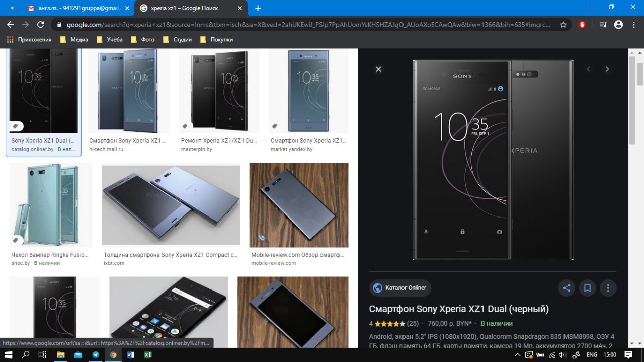Go to next image in preview
Viewport: 644px width, 362px height.
[x=607, y=69]
